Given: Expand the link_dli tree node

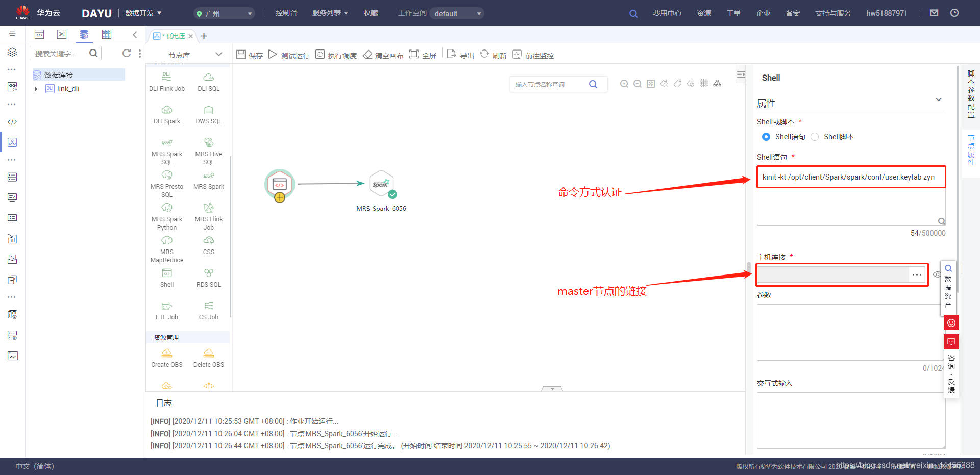Looking at the screenshot, I should [36, 89].
